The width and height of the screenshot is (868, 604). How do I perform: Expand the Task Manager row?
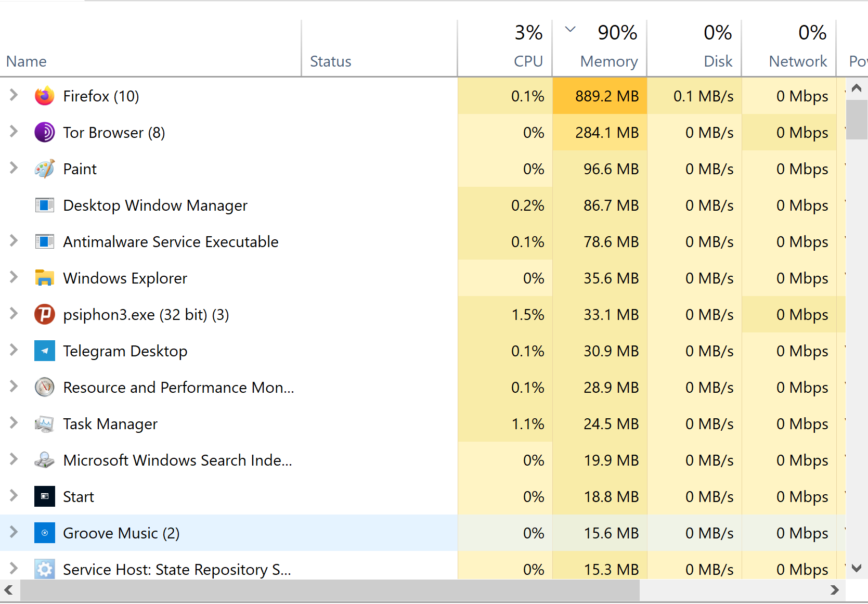[14, 423]
